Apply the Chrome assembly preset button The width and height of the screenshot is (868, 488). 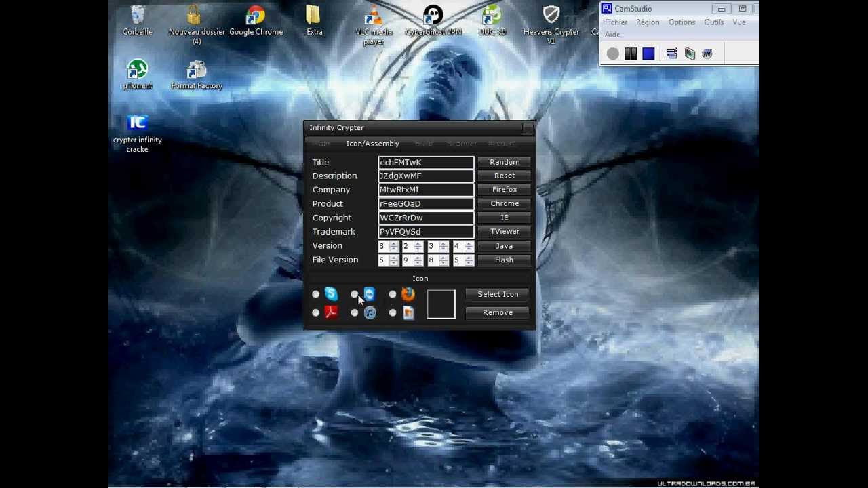click(x=505, y=203)
